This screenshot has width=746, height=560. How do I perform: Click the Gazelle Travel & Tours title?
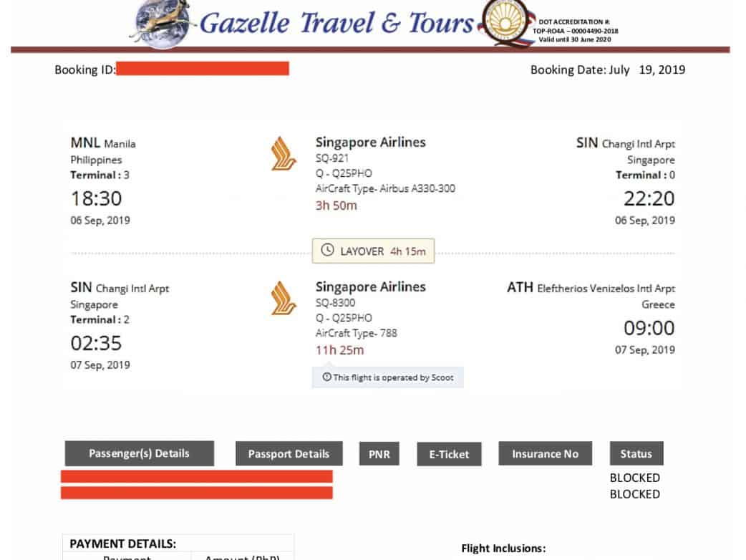[x=336, y=23]
